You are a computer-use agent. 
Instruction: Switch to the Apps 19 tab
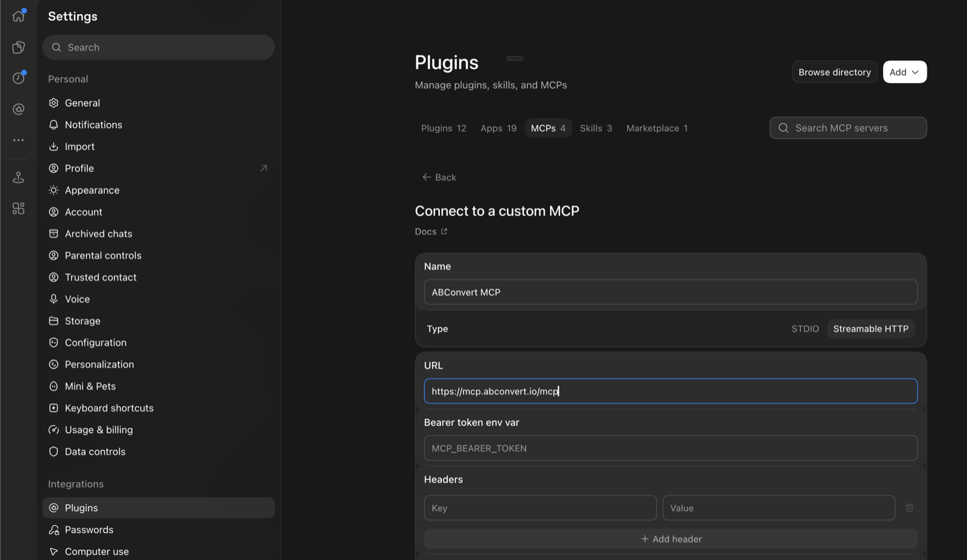pyautogui.click(x=498, y=128)
